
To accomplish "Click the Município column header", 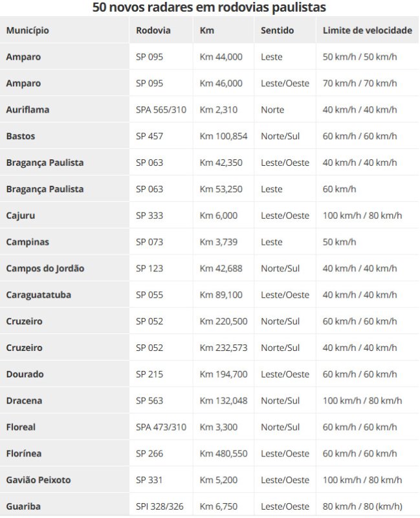I will [27, 30].
